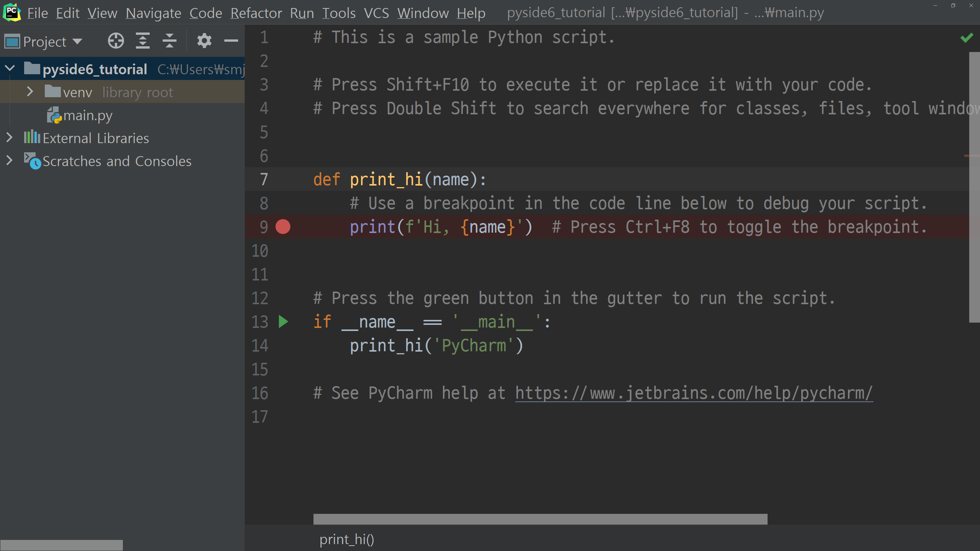The height and width of the screenshot is (551, 980).
Task: Click the Collapse All icon in Project panel
Action: point(169,41)
